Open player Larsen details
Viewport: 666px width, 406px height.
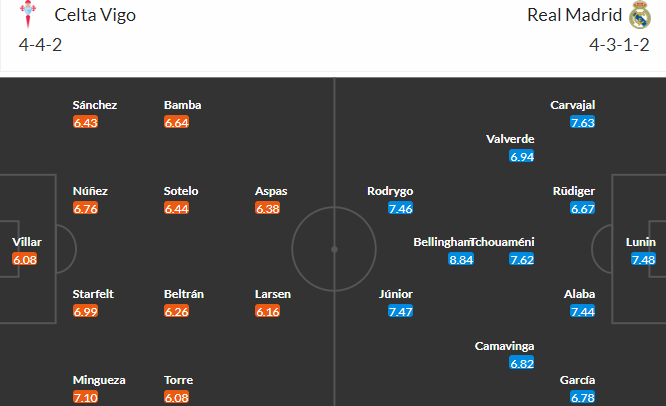click(x=273, y=294)
